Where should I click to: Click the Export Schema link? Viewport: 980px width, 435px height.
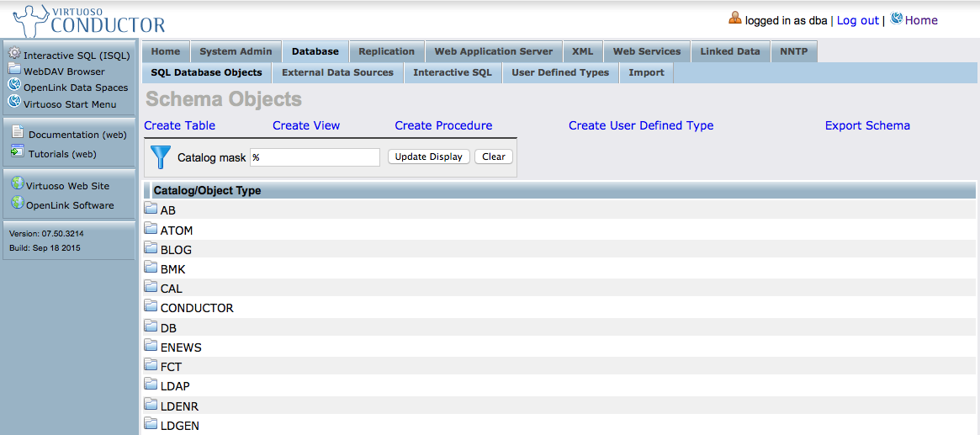coord(867,125)
